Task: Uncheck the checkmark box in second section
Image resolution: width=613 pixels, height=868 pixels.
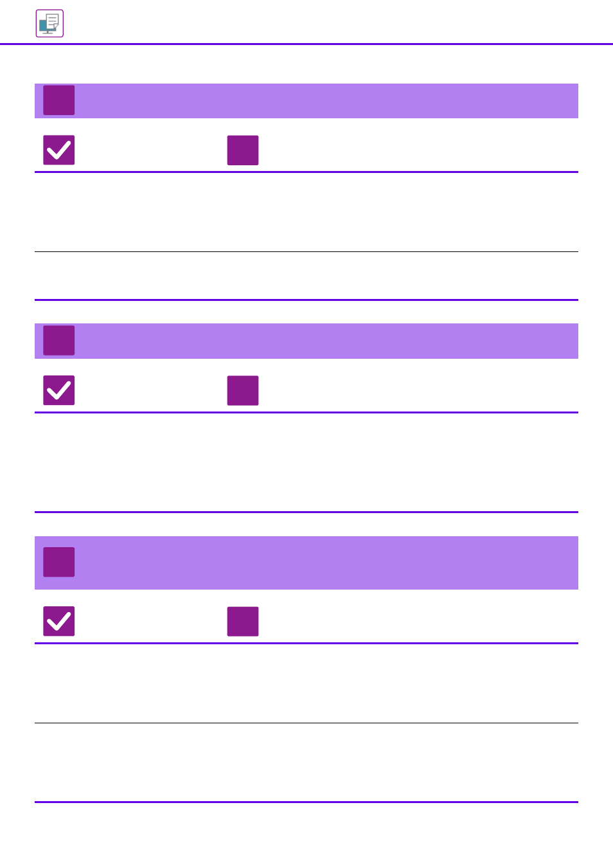Action: (x=59, y=391)
